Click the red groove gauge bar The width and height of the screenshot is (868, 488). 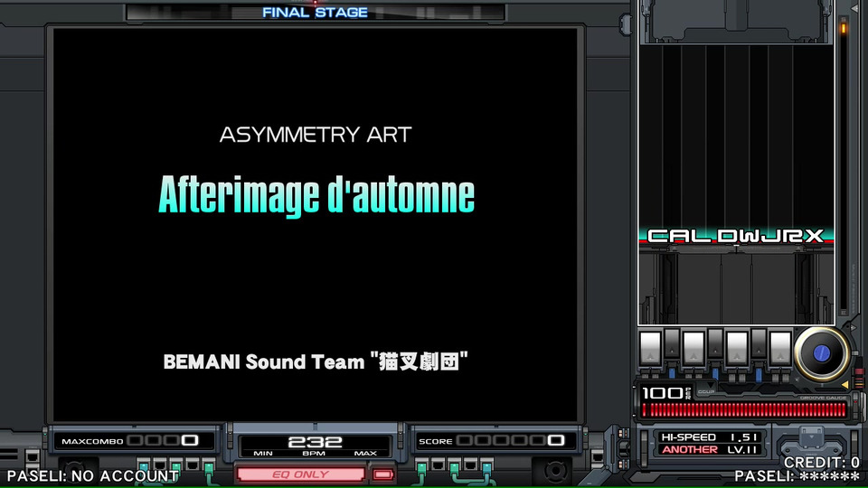744,410
